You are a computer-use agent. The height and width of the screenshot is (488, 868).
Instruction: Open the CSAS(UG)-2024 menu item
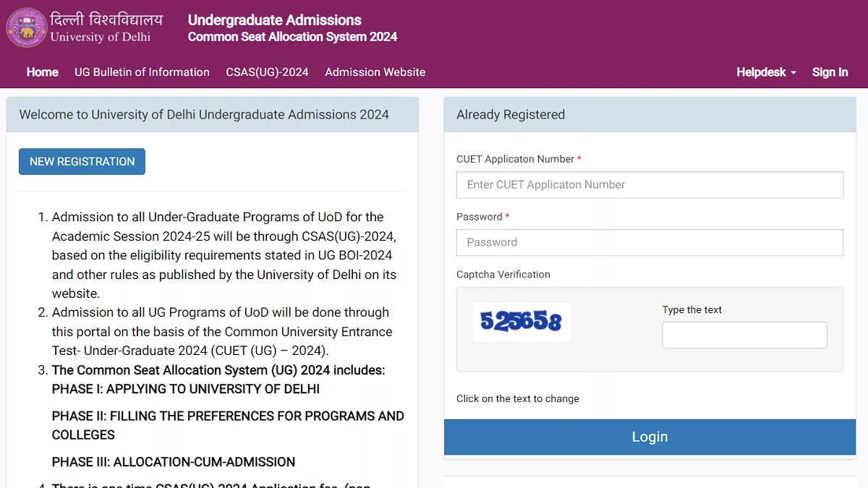click(x=267, y=72)
